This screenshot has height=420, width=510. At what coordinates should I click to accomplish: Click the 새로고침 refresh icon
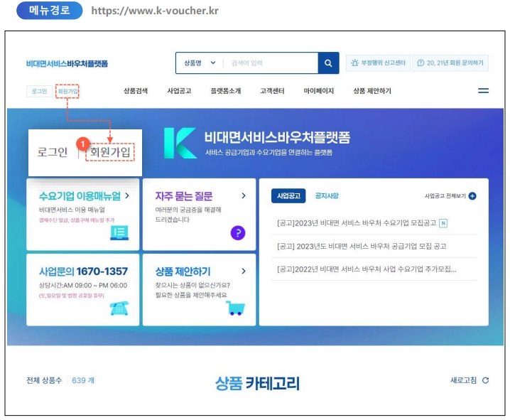[485, 380]
